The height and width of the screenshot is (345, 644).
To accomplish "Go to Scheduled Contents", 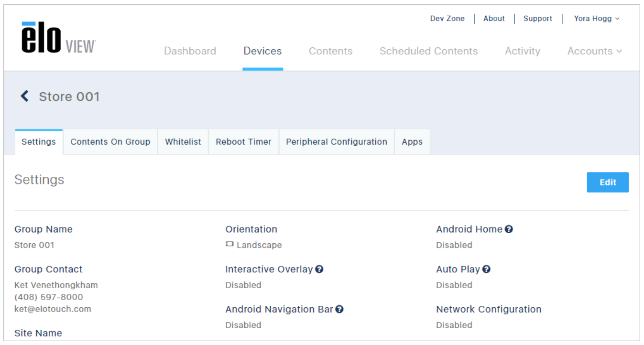I will (x=428, y=51).
